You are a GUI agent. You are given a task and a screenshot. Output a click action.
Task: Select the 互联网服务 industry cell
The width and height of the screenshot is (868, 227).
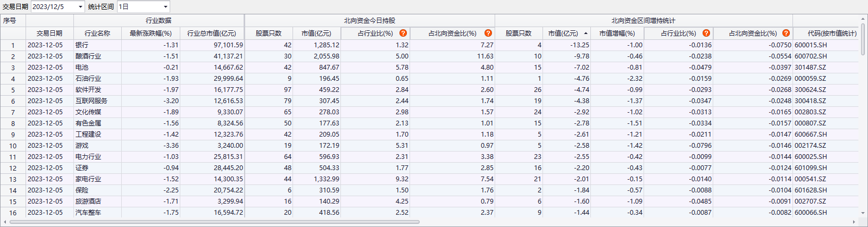[91, 101]
